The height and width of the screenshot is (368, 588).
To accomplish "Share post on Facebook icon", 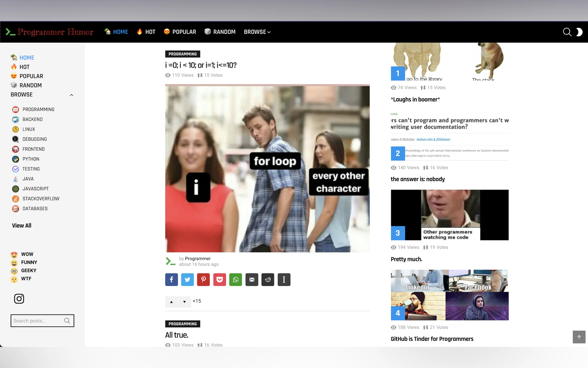I will click(171, 279).
